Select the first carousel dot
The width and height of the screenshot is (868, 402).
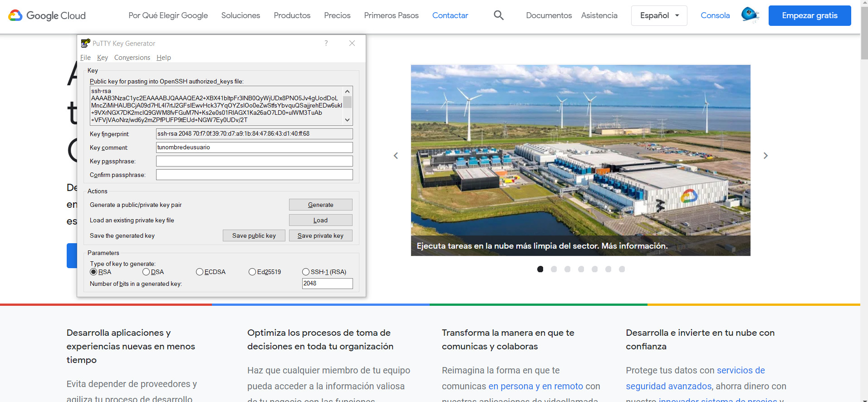tap(540, 269)
